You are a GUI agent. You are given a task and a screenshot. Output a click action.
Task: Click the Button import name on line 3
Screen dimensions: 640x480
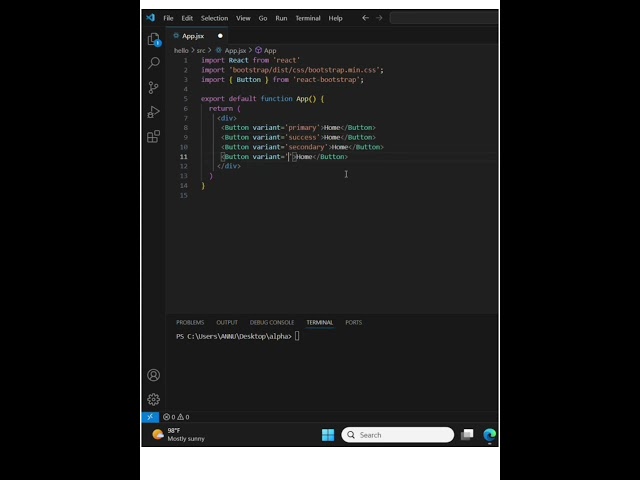pyautogui.click(x=248, y=80)
